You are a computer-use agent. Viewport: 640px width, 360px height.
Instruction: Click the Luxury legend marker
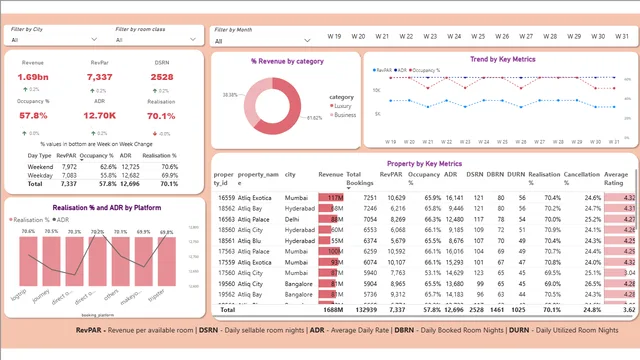[331, 106]
